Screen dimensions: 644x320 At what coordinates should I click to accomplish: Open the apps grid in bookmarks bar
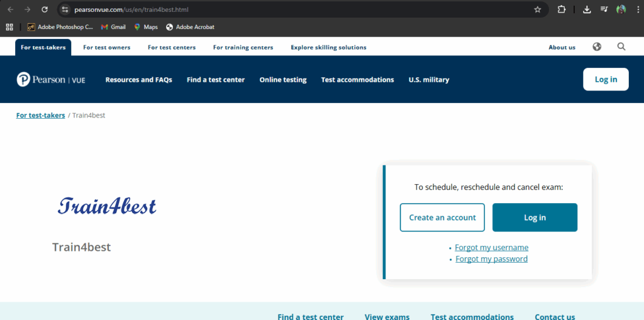tap(9, 27)
